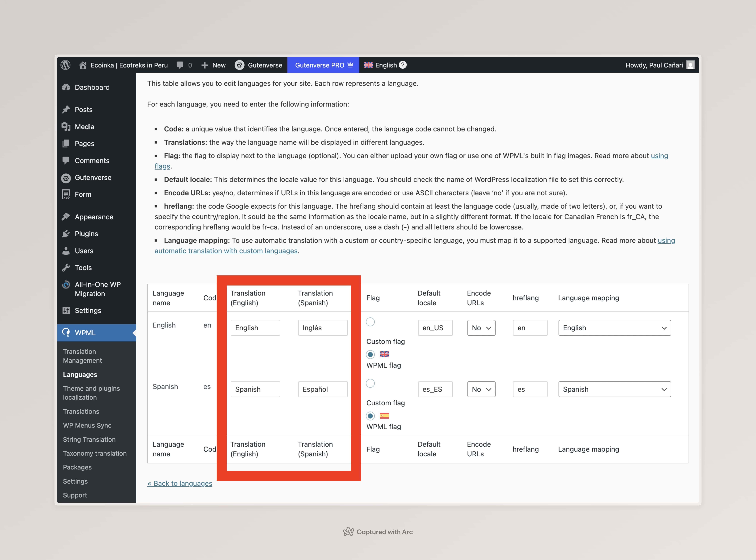Open String Translation submenu item
The image size is (756, 560).
click(89, 439)
